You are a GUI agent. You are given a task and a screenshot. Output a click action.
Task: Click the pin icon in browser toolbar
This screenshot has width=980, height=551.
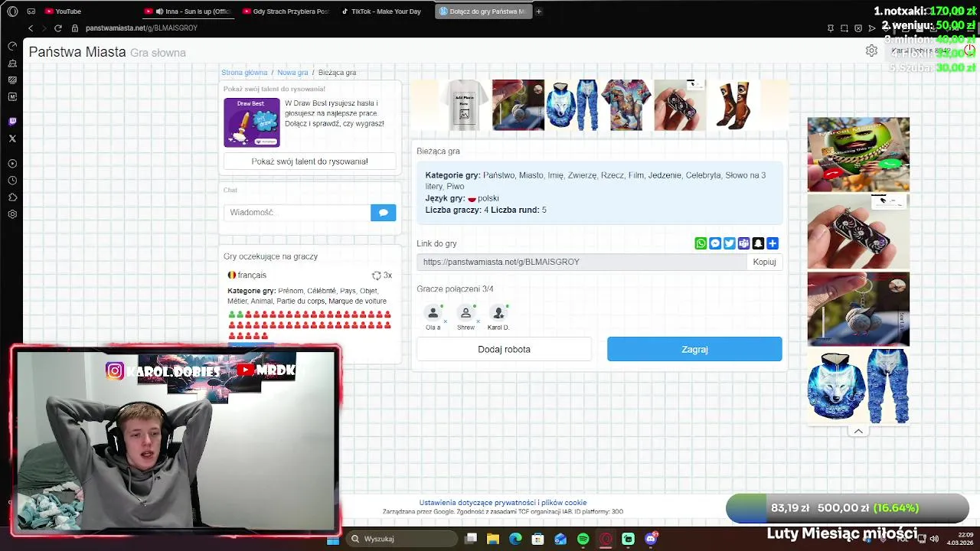(831, 28)
